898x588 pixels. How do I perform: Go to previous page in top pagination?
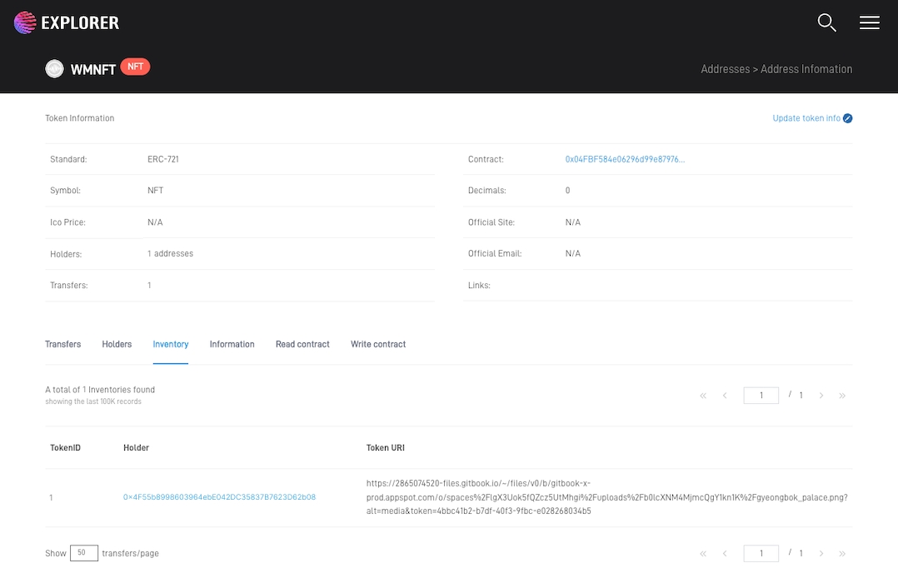pos(725,396)
